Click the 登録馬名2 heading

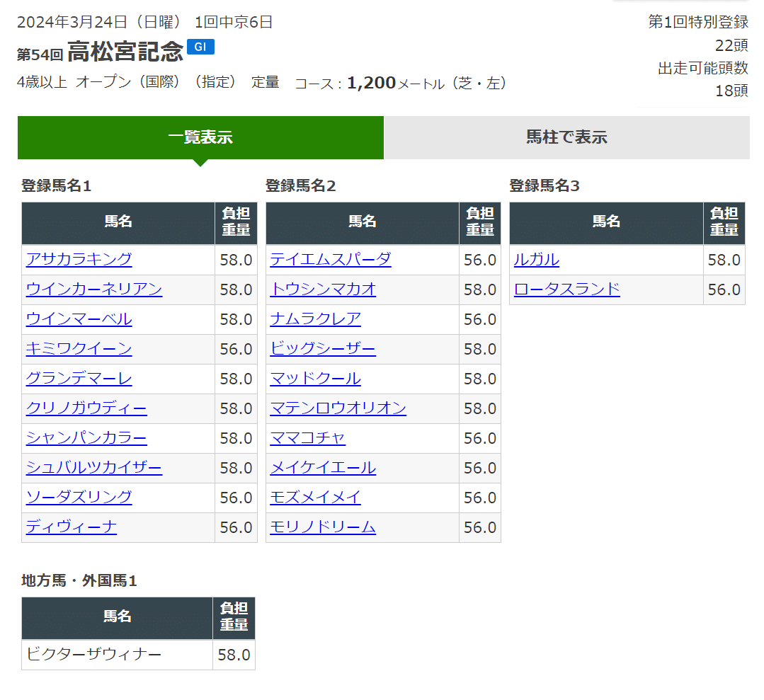(301, 185)
